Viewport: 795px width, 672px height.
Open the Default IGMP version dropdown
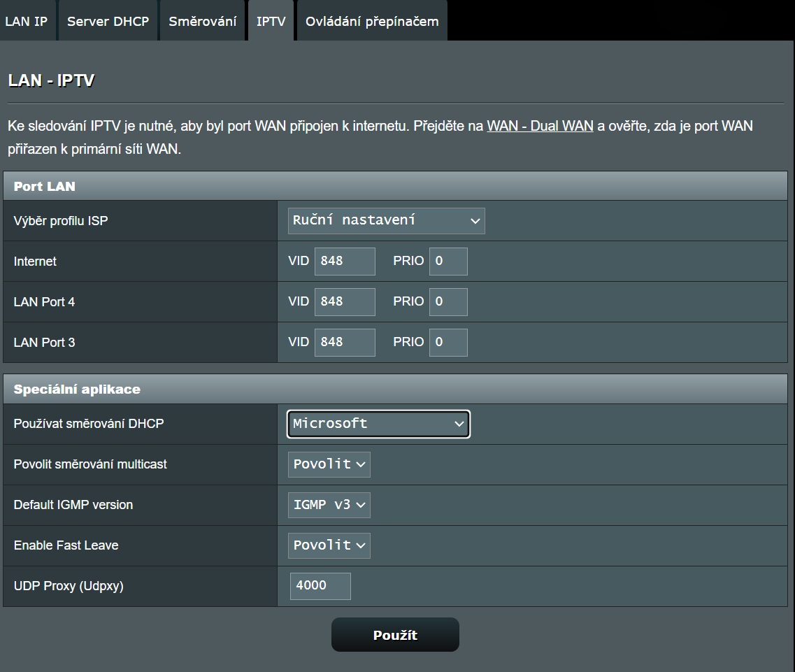[x=329, y=505]
